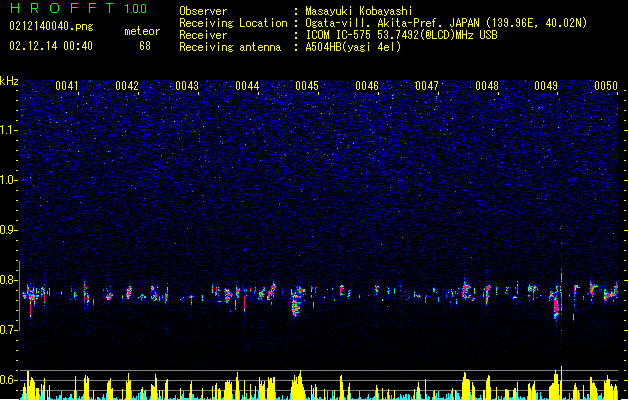
Task: Select the filename 0212140040.png
Action: click(51, 26)
